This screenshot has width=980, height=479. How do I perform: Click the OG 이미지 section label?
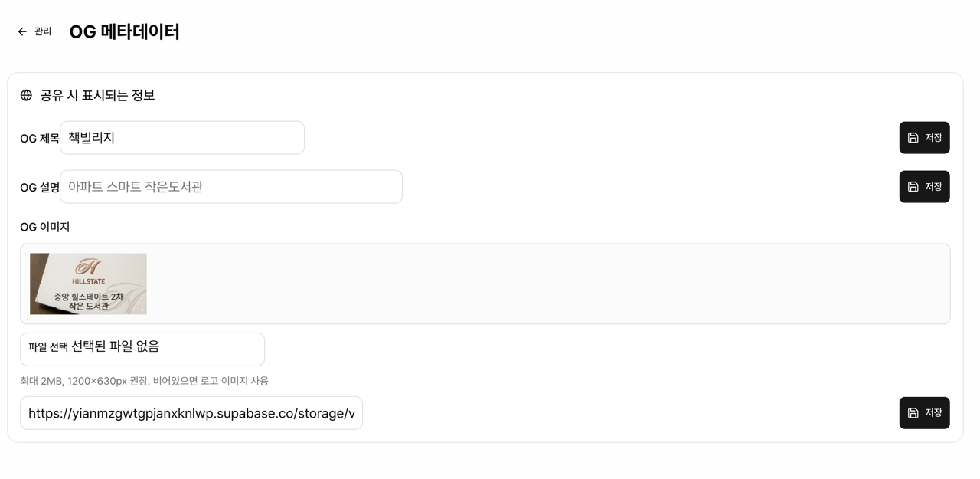44,227
